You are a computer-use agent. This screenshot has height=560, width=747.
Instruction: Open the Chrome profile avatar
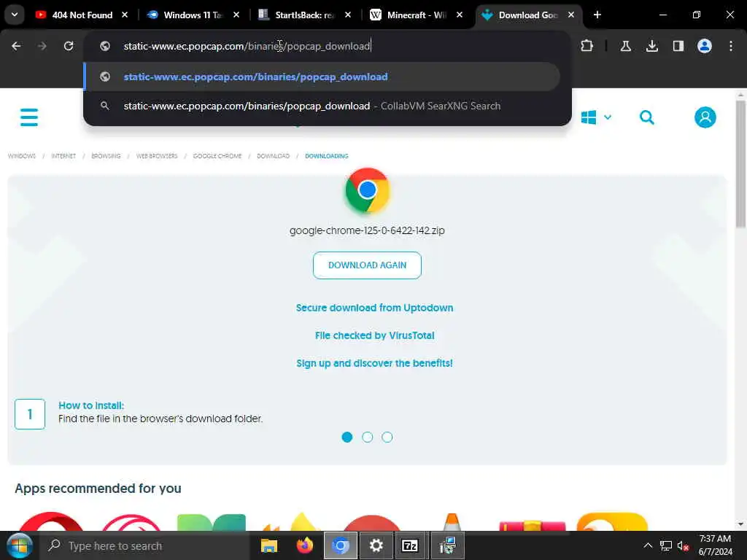(705, 46)
